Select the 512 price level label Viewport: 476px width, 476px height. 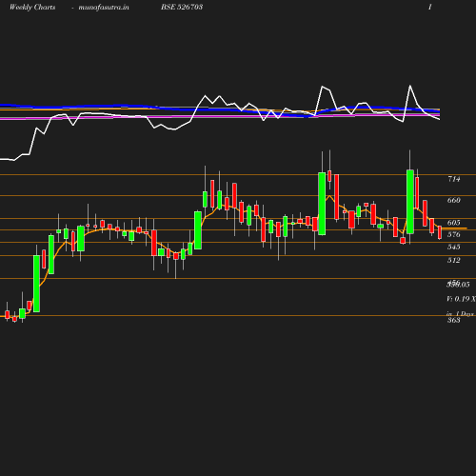point(454,260)
